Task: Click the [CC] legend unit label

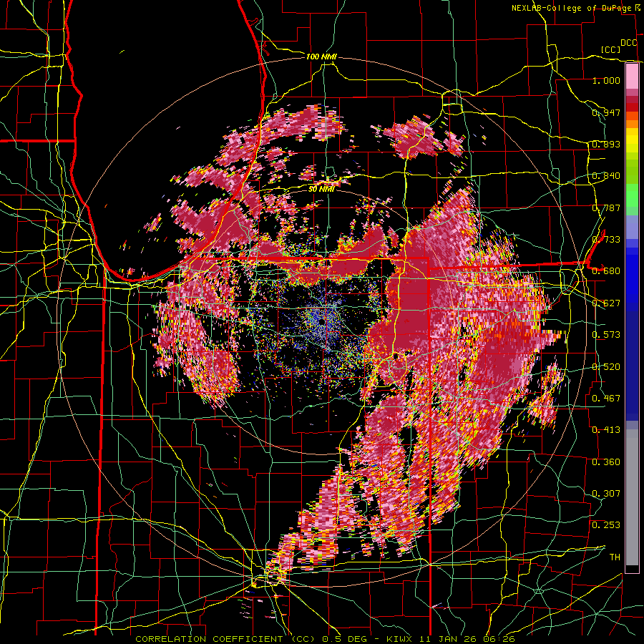Action: (x=611, y=49)
